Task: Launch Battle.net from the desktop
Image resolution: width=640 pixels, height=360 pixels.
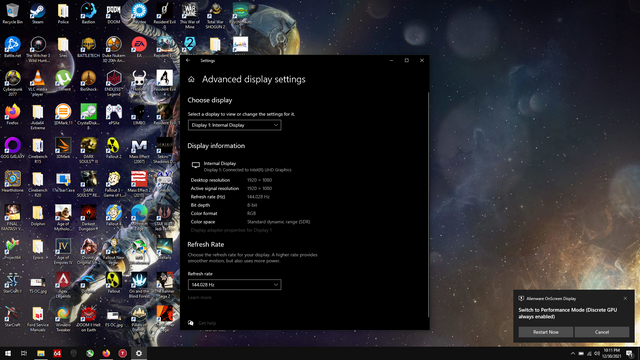Action: click(12, 47)
